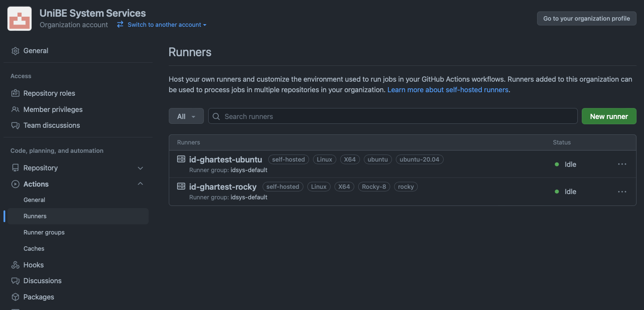The image size is (644, 310).
Task: Open the id-ghartest-ubuntu runner options menu
Action: click(622, 164)
